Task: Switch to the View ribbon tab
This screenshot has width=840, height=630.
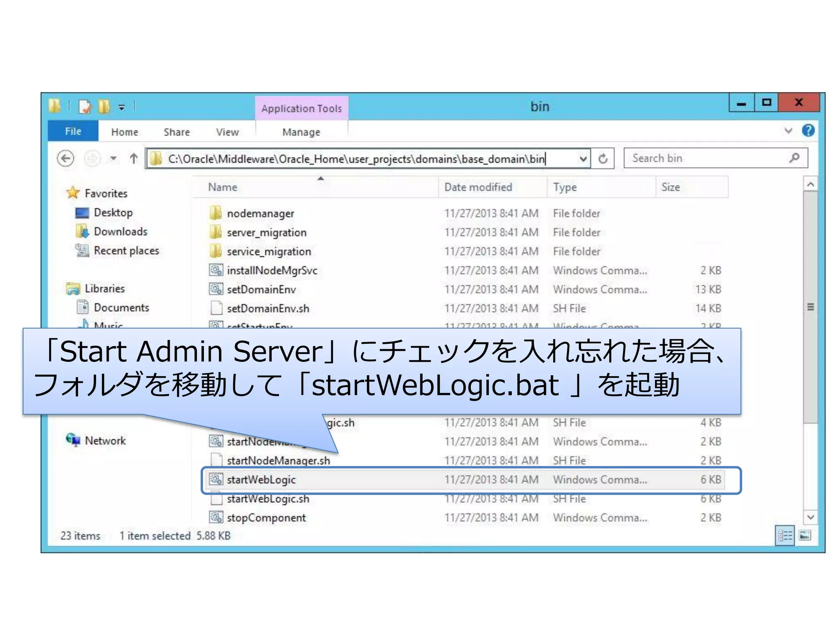Action: click(x=227, y=132)
